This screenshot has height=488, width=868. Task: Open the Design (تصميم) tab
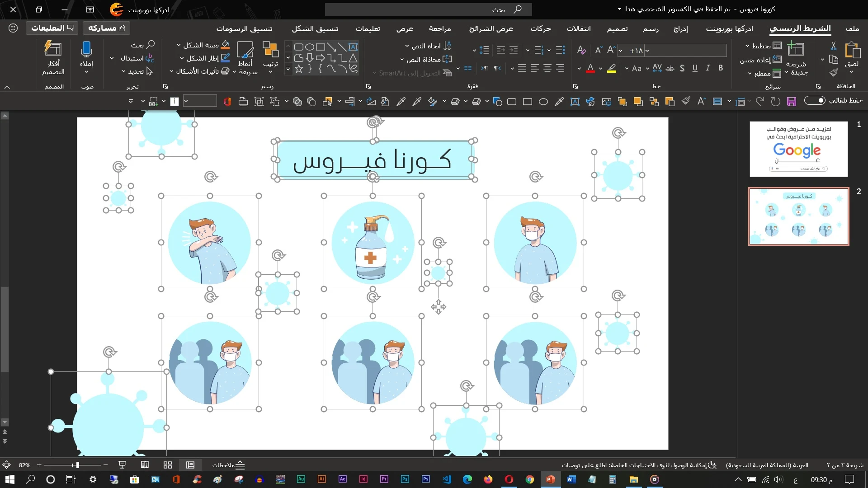click(617, 28)
